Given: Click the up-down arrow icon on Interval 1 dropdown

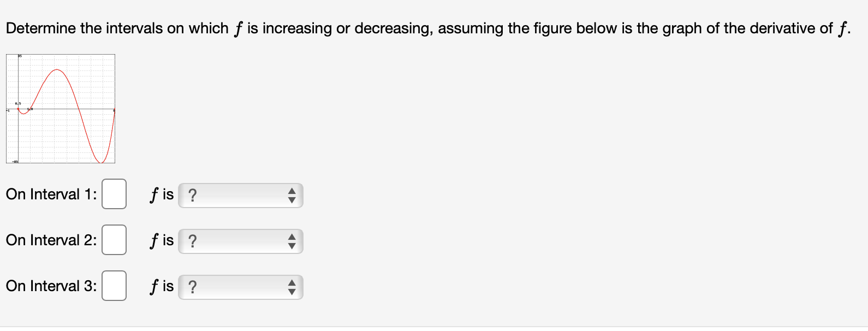Looking at the screenshot, I should pyautogui.click(x=293, y=195).
